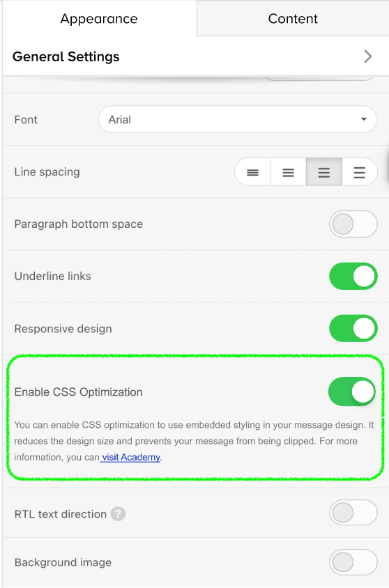
Task: Turn off Responsive design switch
Action: 353,329
